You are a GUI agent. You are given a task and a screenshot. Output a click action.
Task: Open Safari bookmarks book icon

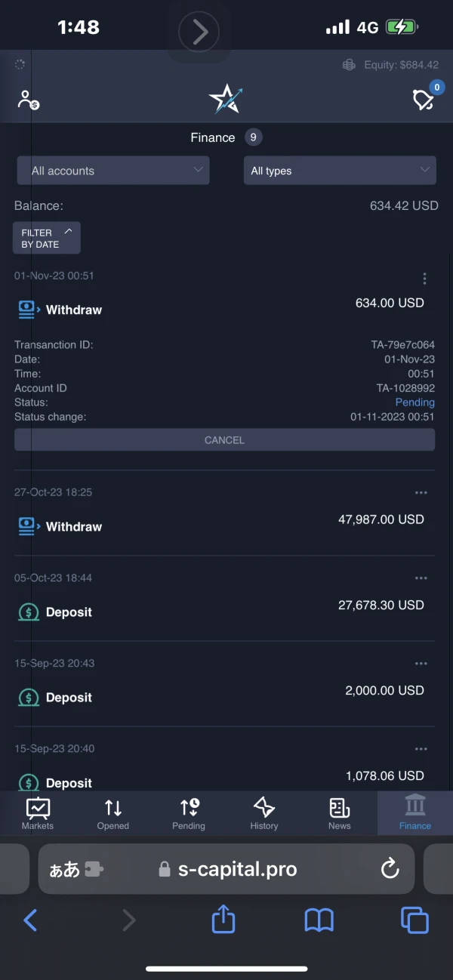tap(319, 920)
